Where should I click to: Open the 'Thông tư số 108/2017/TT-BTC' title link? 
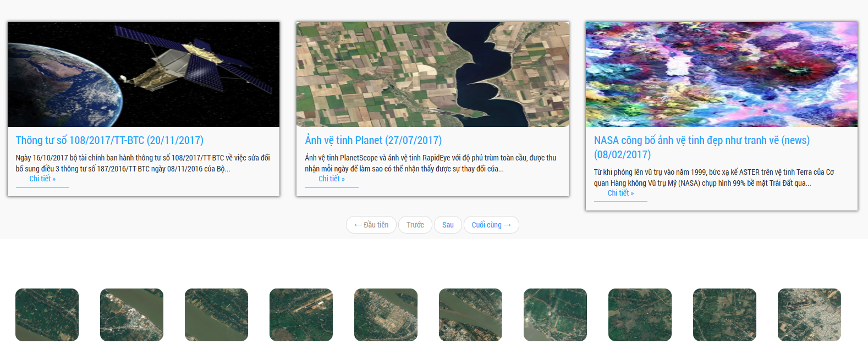click(109, 140)
